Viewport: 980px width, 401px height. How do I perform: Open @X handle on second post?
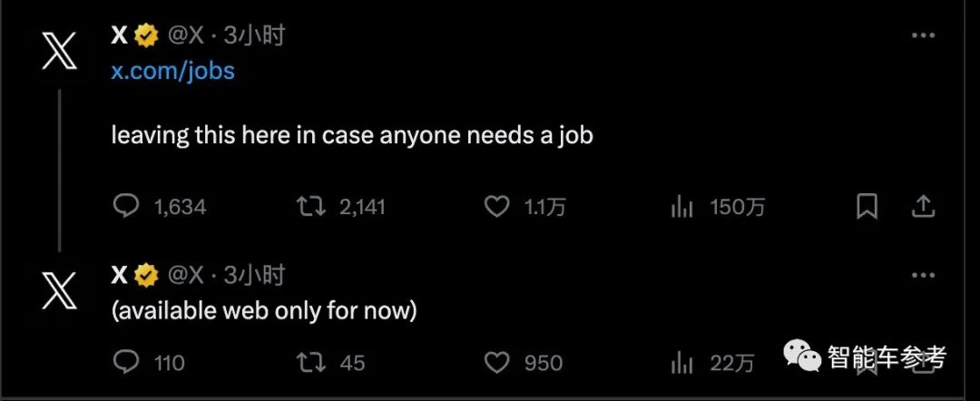pyautogui.click(x=185, y=275)
